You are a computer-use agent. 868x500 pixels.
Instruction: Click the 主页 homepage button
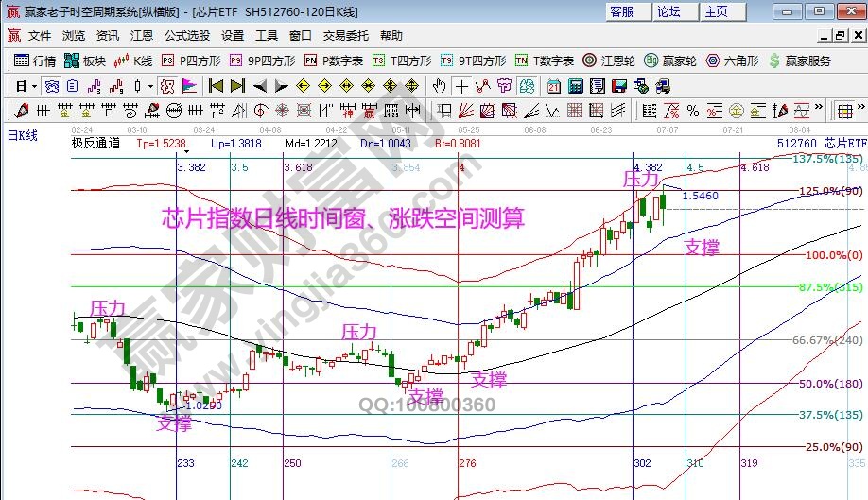721,11
